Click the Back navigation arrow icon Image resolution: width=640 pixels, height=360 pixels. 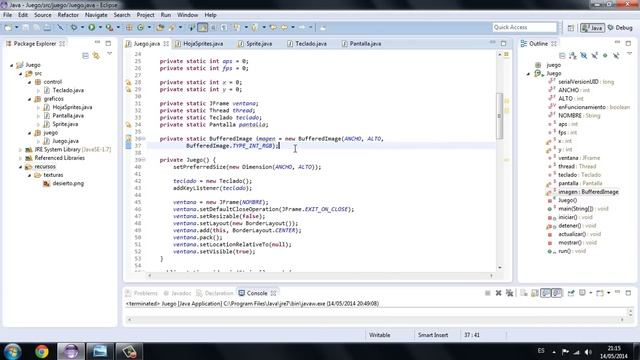coord(284,27)
